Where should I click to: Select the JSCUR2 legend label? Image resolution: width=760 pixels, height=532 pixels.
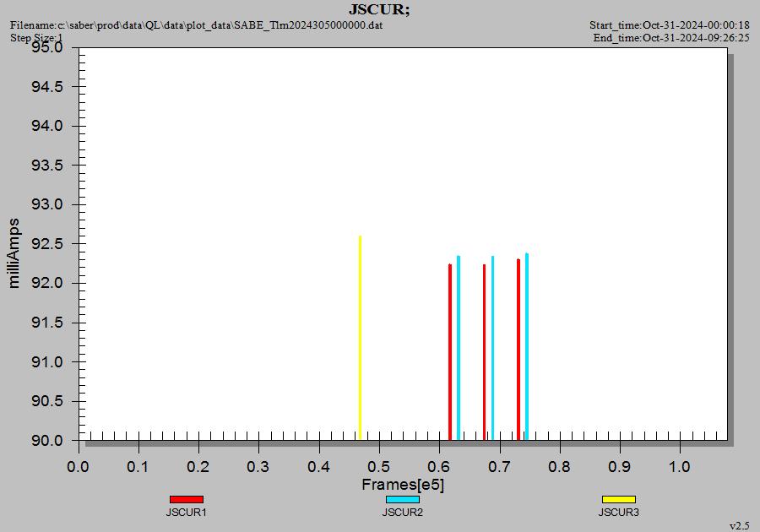(403, 512)
